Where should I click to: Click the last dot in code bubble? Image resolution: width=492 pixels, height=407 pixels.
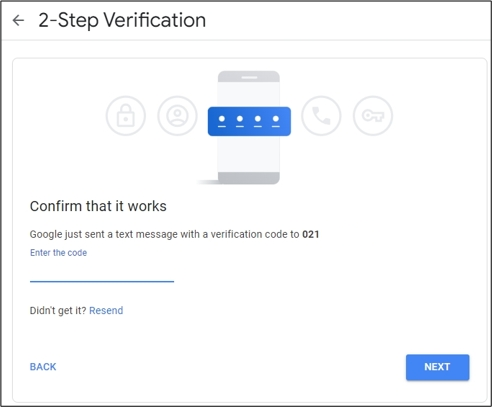[x=276, y=119]
